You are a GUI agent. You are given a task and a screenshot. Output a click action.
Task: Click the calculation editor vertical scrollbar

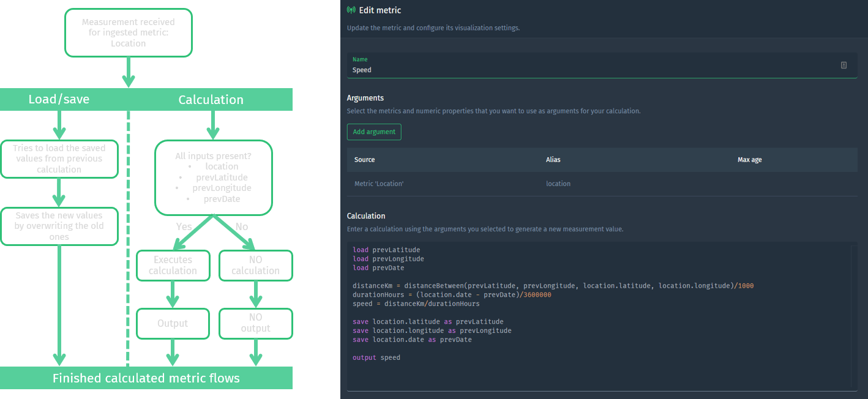(853, 315)
